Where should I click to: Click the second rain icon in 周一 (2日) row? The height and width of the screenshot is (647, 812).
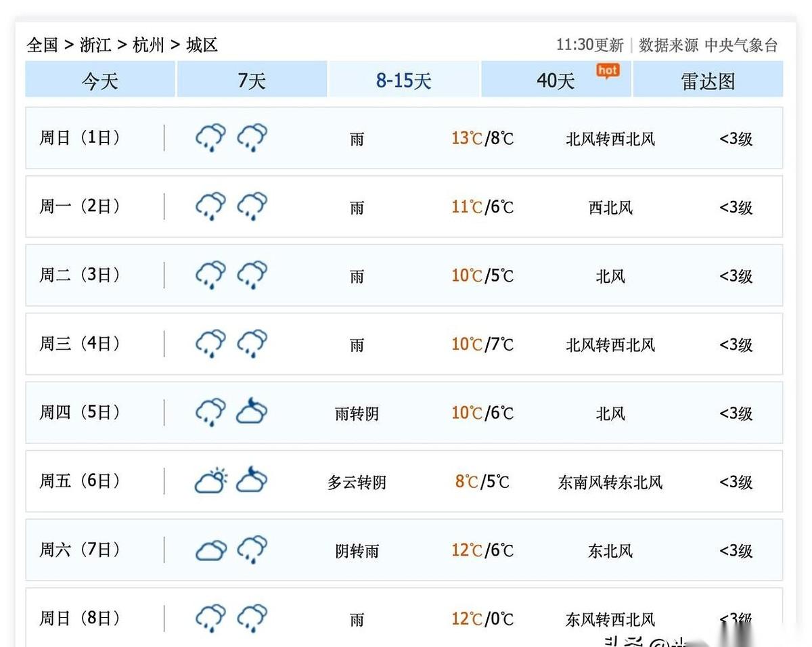[x=252, y=206]
